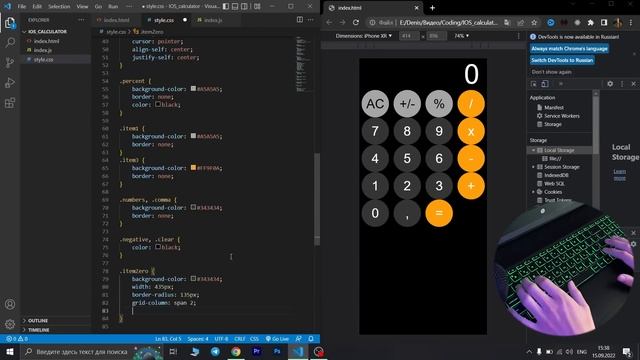The width and height of the screenshot is (640, 360).
Task: Click the #A5A5A5 swatch under .percent
Action: 193,89
